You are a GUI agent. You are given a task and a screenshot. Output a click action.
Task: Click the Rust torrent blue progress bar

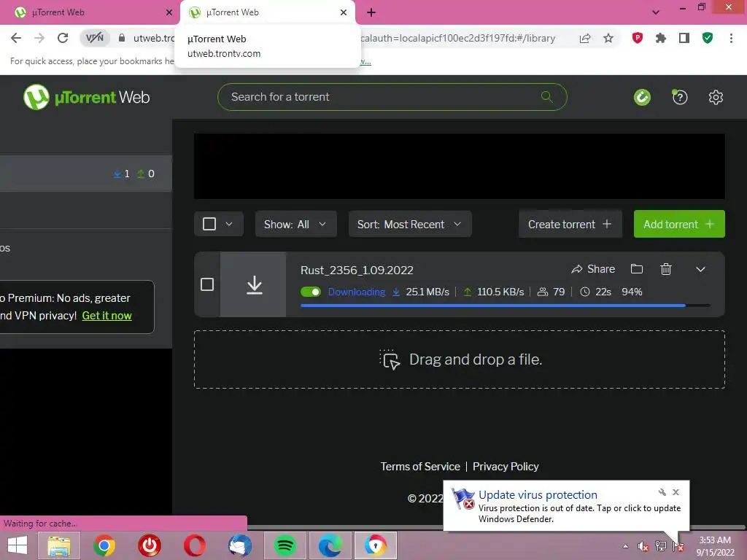(505, 306)
